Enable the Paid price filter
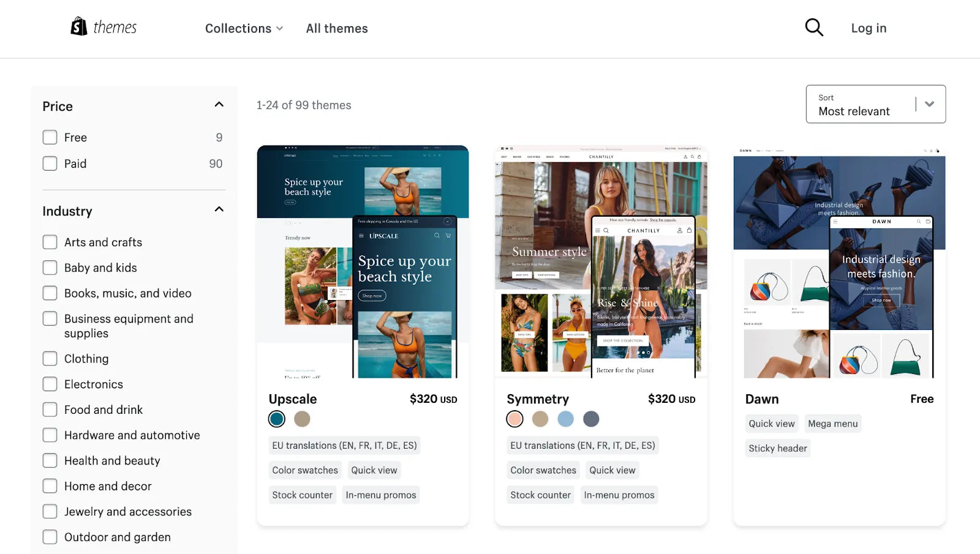This screenshot has height=554, width=980. [x=50, y=163]
